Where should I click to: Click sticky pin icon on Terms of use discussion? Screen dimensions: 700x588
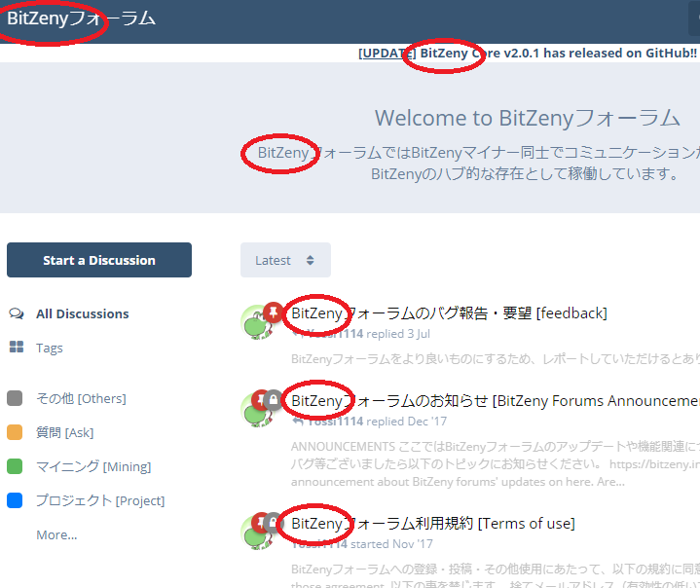(259, 522)
